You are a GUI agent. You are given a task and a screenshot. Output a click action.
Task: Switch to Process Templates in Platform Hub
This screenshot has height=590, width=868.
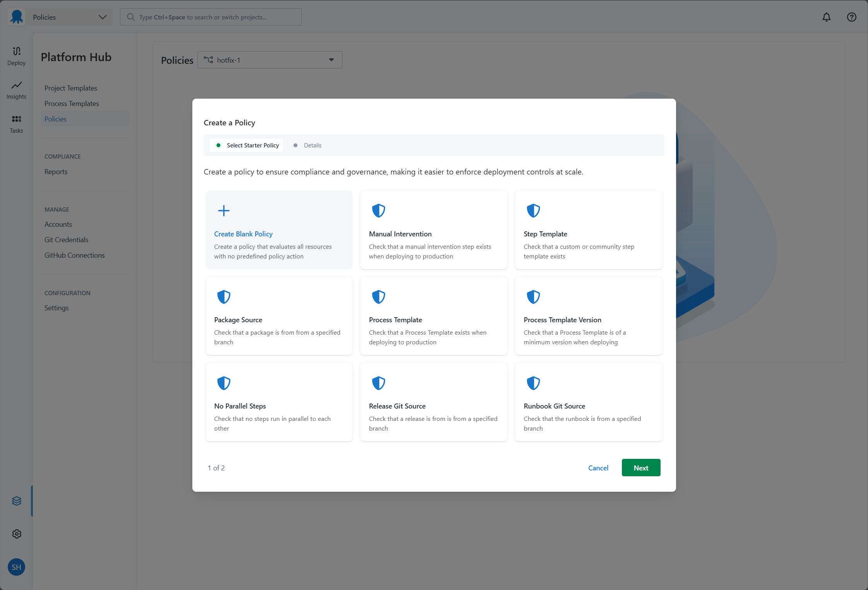point(72,103)
